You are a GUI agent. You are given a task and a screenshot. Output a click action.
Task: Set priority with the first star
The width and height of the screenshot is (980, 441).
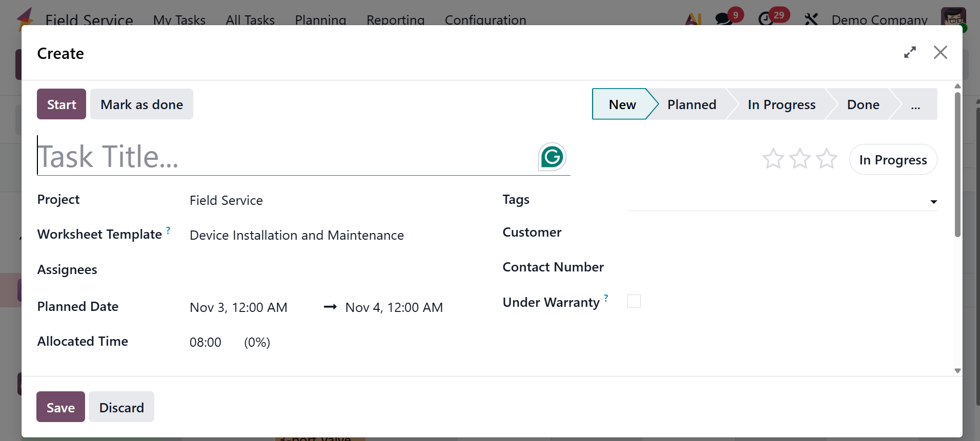click(773, 159)
